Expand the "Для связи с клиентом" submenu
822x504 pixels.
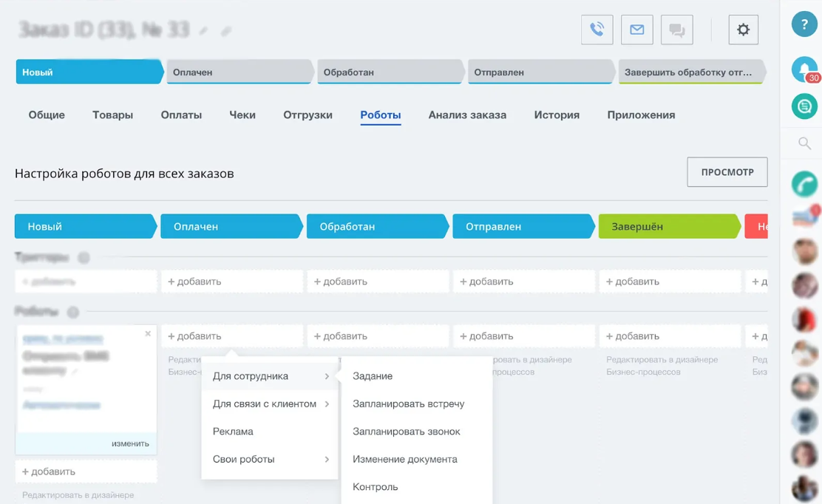tap(269, 404)
